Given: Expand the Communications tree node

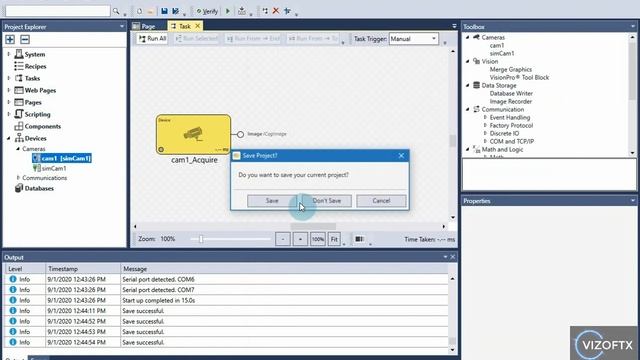Looking at the screenshot, I should pos(18,178).
